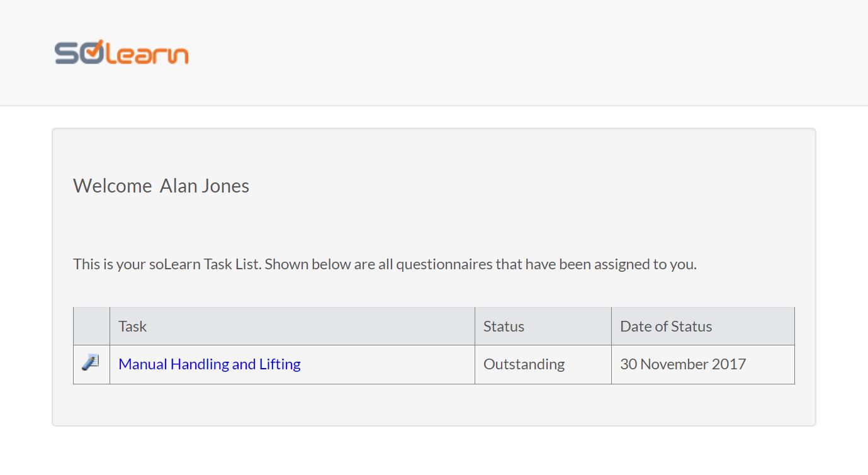868x475 pixels.
Task: Click the Outstanding status cell
Action: pos(524,364)
